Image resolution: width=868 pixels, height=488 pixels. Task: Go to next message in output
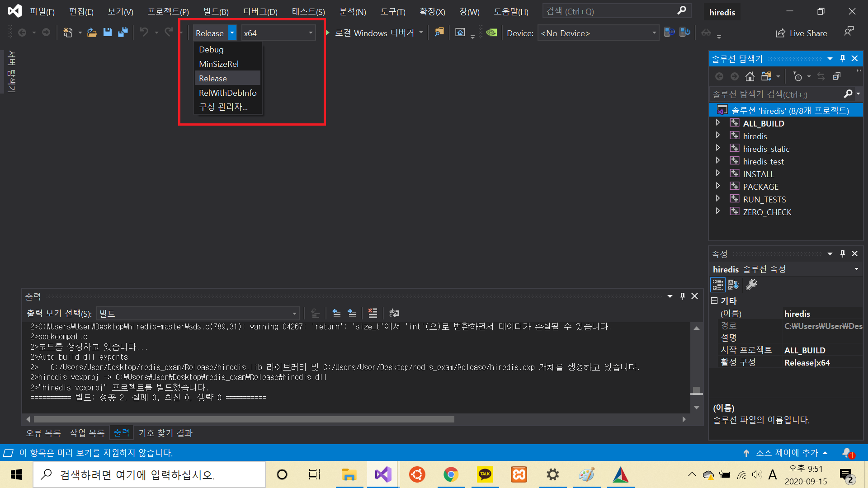[352, 313]
